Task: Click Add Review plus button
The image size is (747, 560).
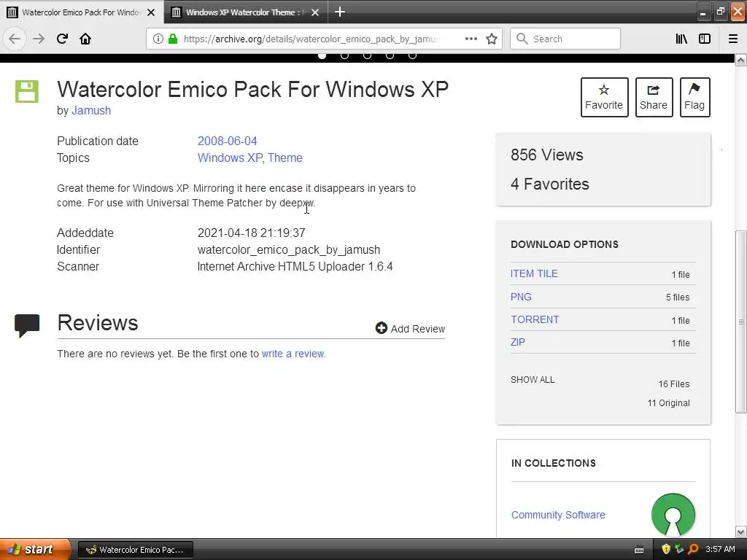Action: pos(410,329)
